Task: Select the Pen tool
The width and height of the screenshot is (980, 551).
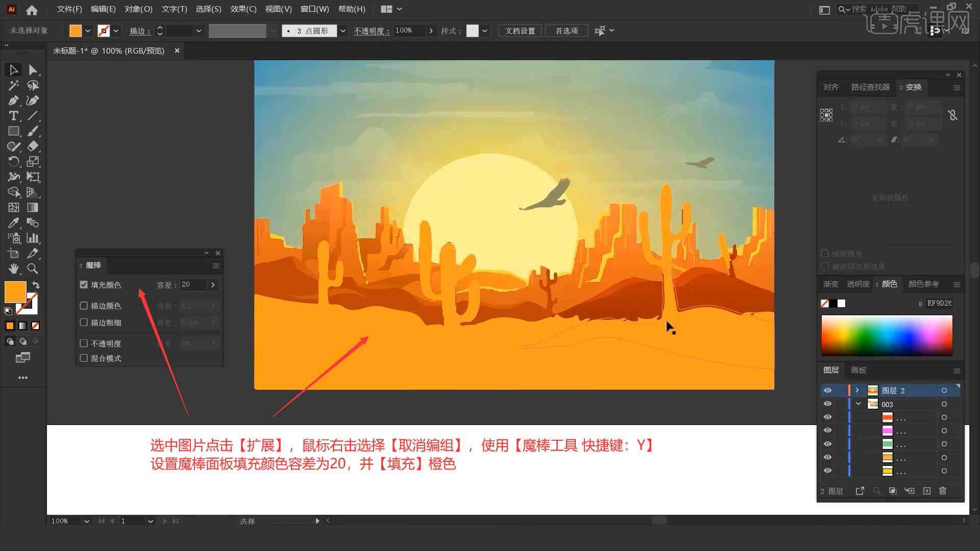Action: [12, 99]
